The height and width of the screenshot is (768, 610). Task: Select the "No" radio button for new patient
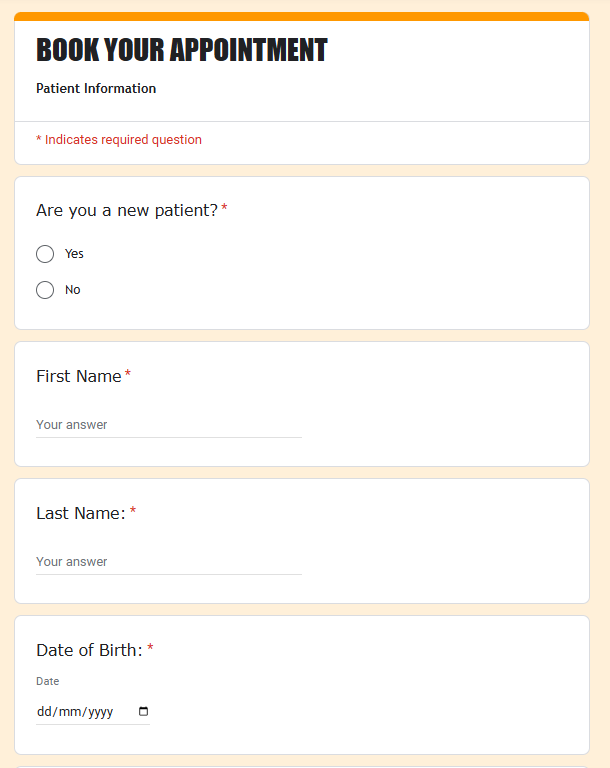coord(45,290)
